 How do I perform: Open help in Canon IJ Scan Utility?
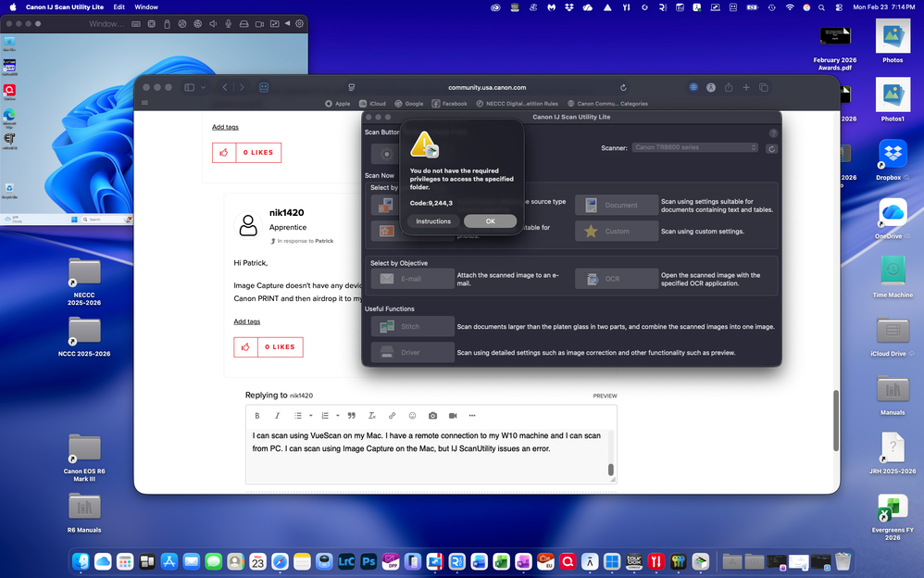[773, 133]
